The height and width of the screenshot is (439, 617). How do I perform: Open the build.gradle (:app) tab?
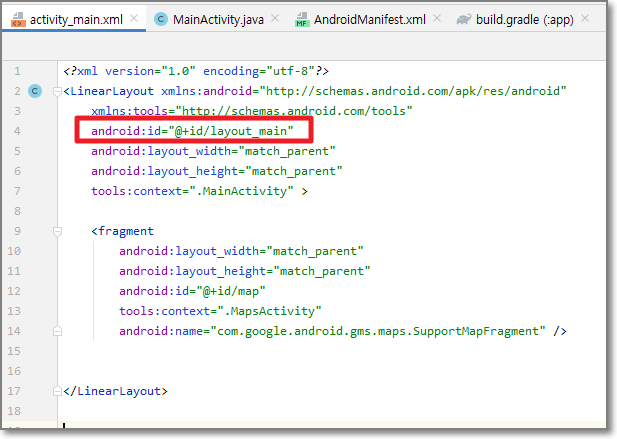pyautogui.click(x=524, y=19)
